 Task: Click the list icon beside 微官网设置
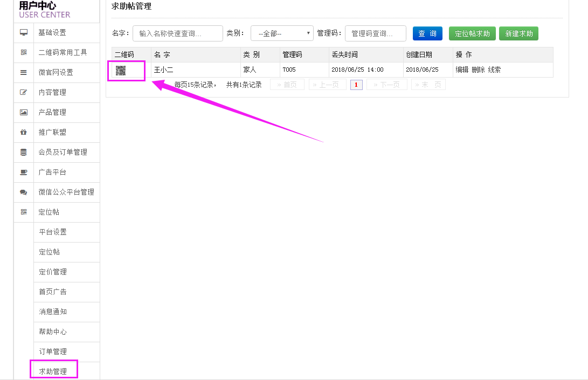[24, 72]
